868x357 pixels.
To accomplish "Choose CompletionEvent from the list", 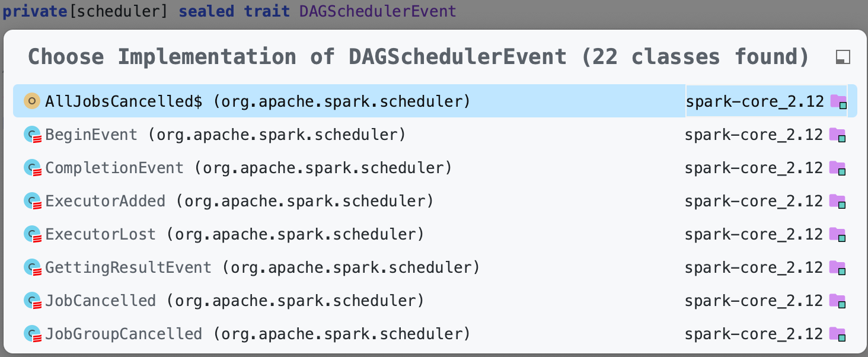I will tap(435, 168).
